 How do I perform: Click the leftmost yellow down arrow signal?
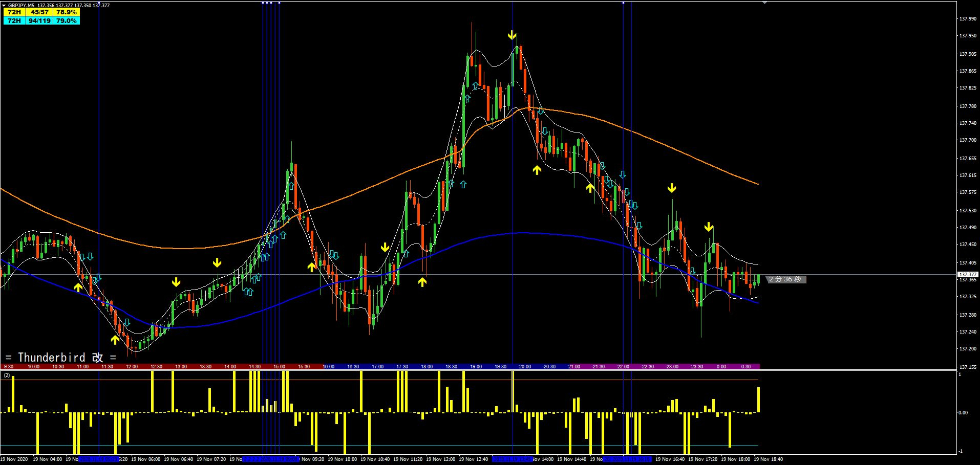[x=176, y=282]
